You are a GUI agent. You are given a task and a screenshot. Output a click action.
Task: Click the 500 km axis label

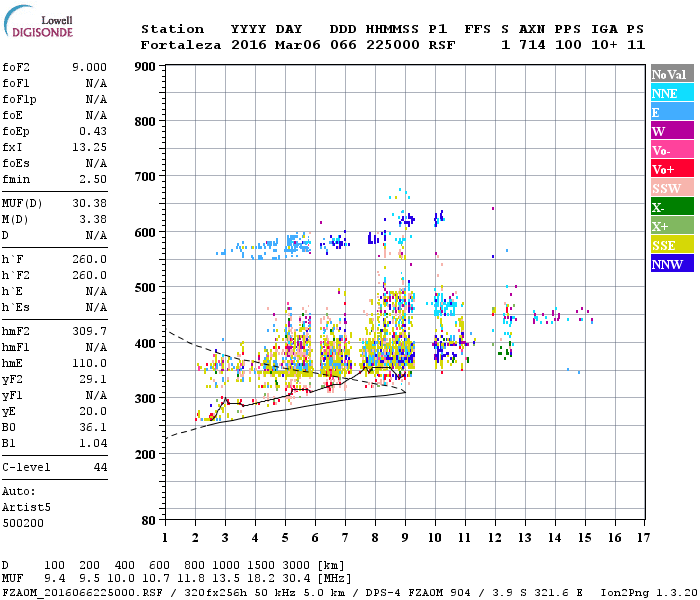point(145,288)
